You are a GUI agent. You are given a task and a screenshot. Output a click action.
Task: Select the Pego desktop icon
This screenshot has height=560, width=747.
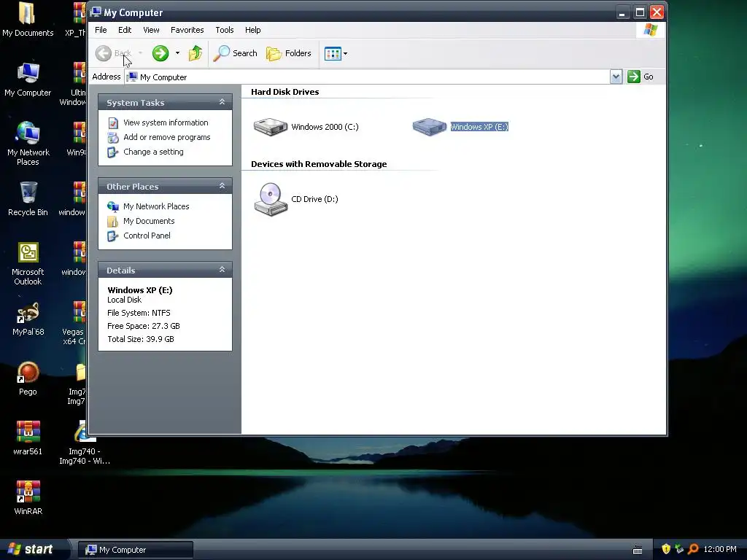click(x=28, y=378)
